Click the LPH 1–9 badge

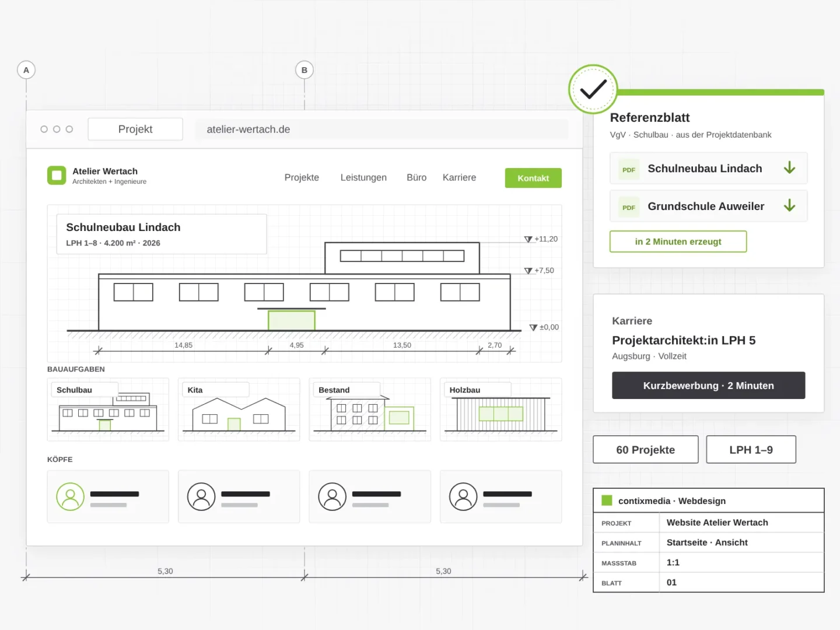[x=751, y=450]
